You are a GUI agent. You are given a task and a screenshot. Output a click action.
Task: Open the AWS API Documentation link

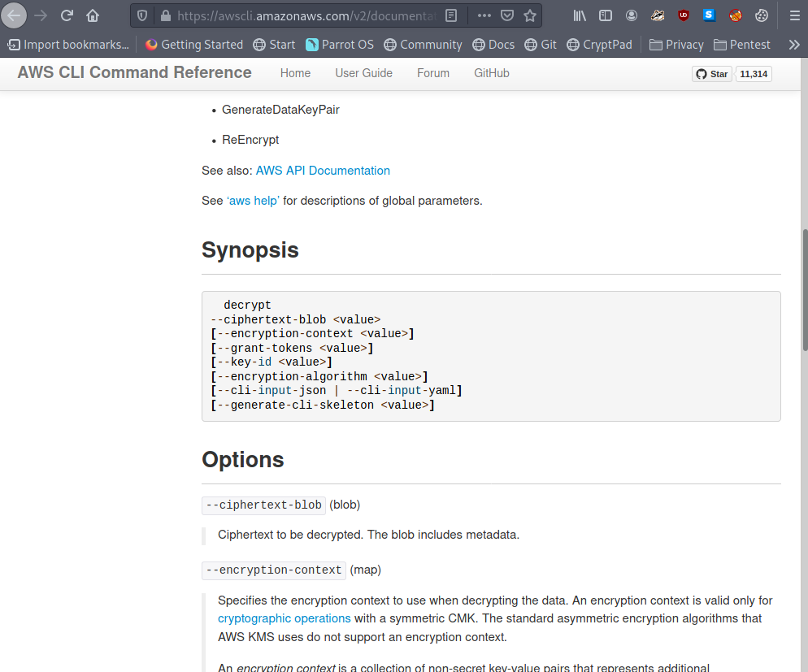(323, 171)
